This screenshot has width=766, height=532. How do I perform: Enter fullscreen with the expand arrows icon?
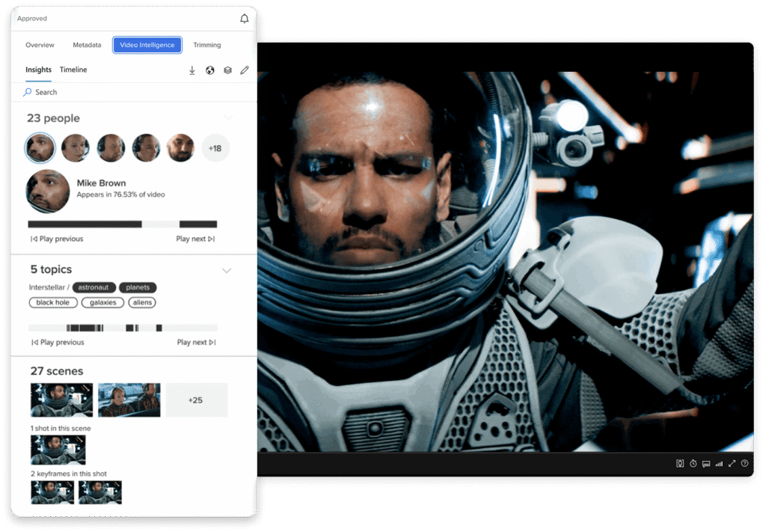click(732, 464)
